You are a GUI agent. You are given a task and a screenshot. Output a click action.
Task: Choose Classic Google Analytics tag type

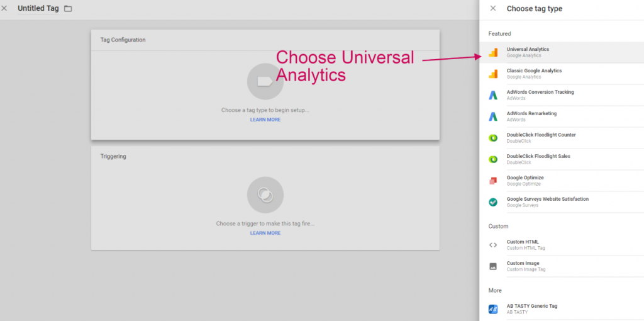[x=562, y=74]
